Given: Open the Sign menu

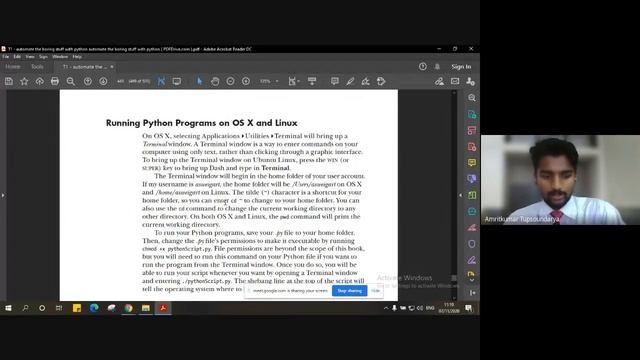Looking at the screenshot, I should pyautogui.click(x=43, y=57).
